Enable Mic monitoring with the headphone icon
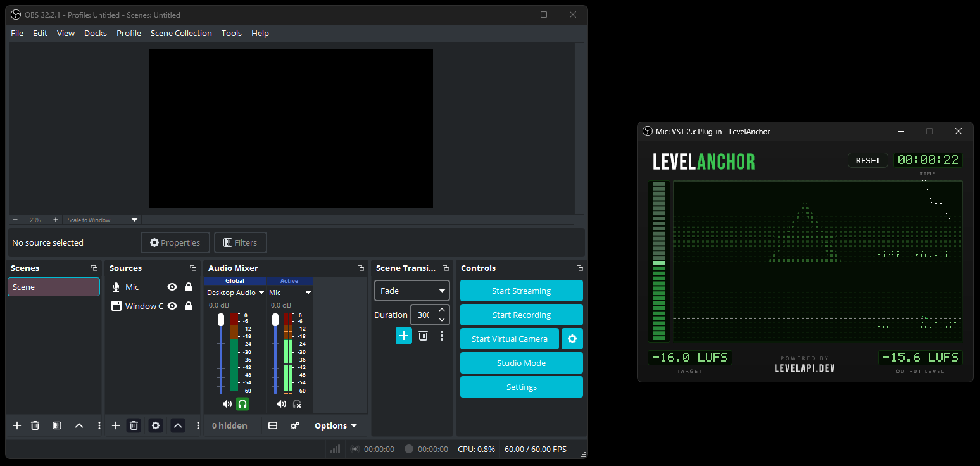 [x=297, y=403]
